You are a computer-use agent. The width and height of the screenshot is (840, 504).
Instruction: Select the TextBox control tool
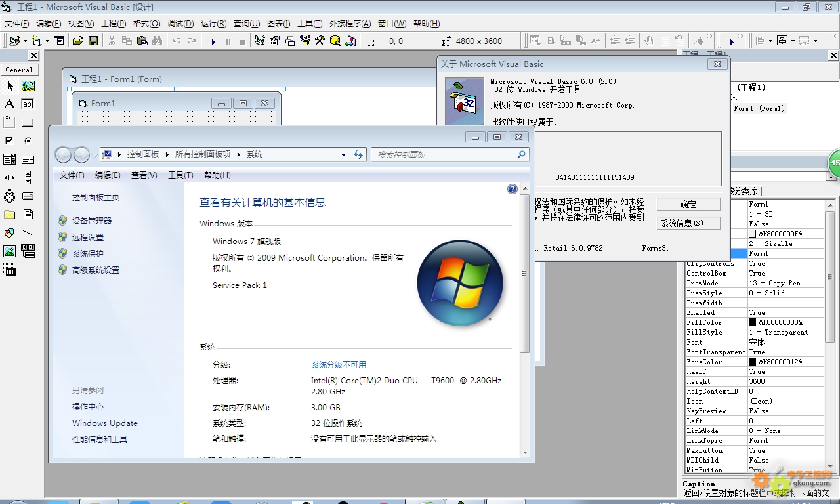pos(28,104)
